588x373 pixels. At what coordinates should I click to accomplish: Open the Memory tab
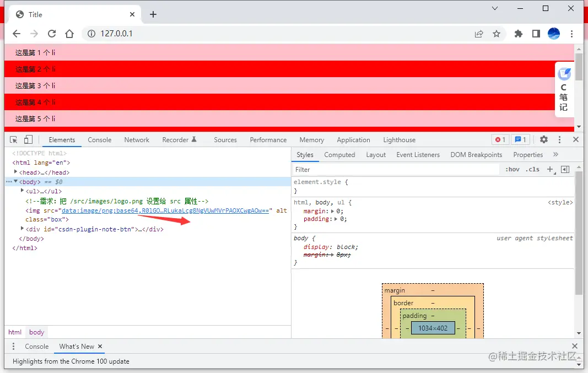(311, 140)
